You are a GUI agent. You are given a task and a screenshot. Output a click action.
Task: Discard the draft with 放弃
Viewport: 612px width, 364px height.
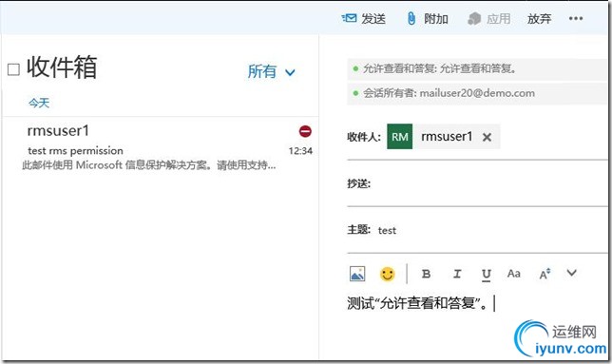pos(539,18)
